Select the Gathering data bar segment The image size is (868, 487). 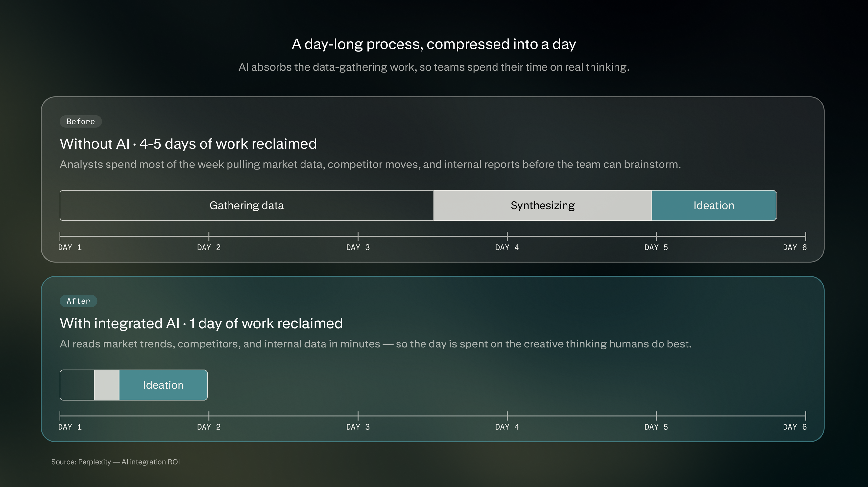(247, 205)
